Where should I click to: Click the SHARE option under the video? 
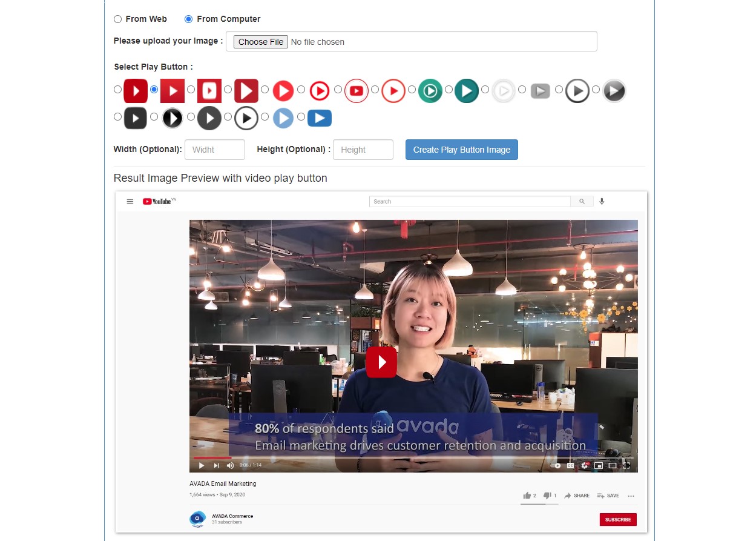(x=577, y=496)
